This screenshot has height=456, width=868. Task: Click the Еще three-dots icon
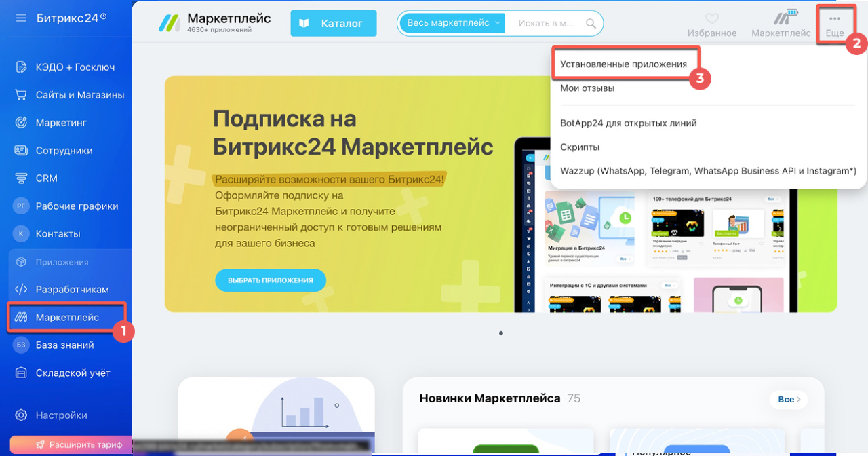835,18
